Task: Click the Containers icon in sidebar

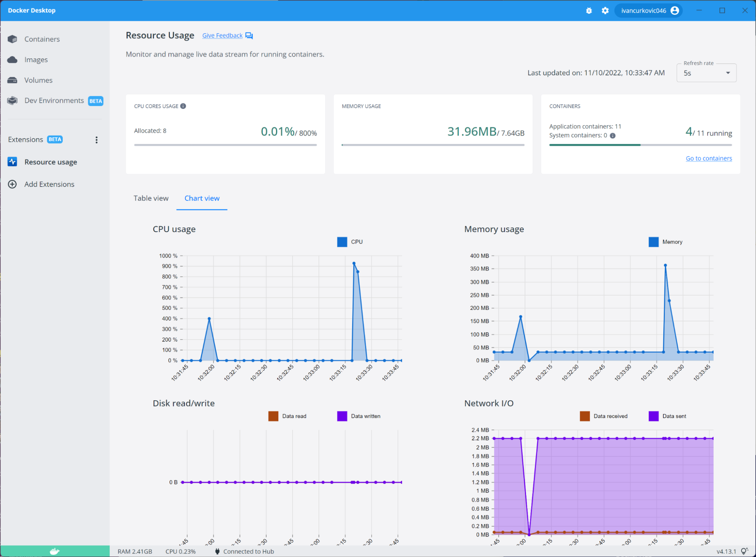Action: click(x=13, y=39)
